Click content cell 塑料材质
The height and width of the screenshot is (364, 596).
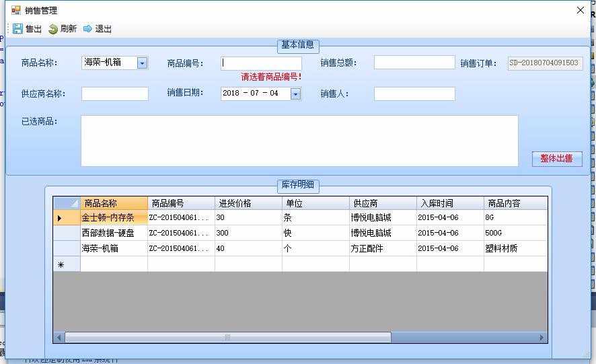[516, 248]
